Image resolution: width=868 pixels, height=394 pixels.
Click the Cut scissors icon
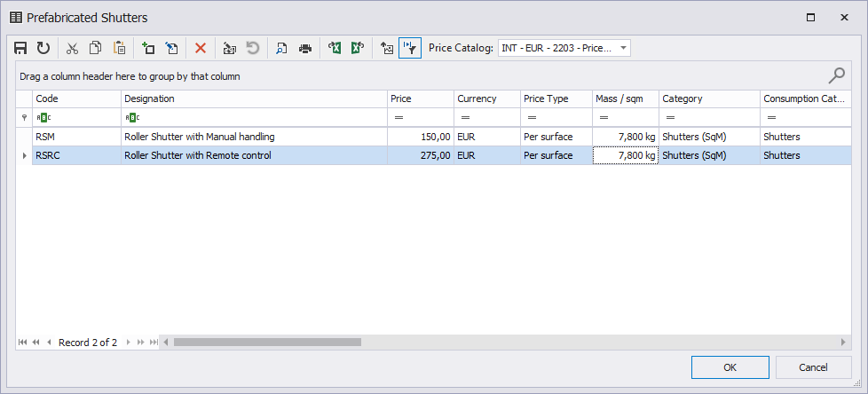(73, 48)
